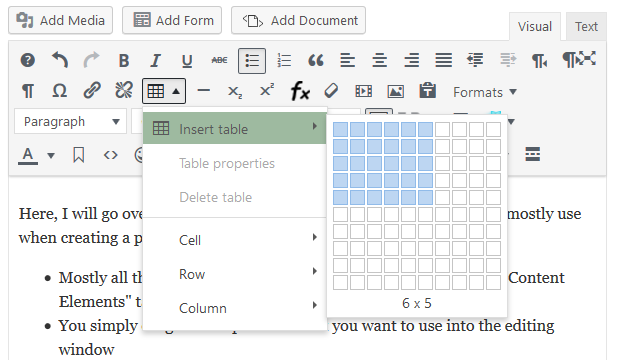Align text center
This screenshot has height=360, width=621.
point(379,61)
